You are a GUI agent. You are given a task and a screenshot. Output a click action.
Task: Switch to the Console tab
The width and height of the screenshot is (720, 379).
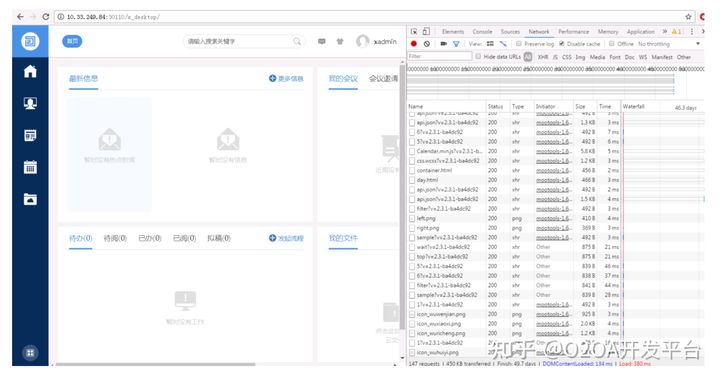click(482, 32)
